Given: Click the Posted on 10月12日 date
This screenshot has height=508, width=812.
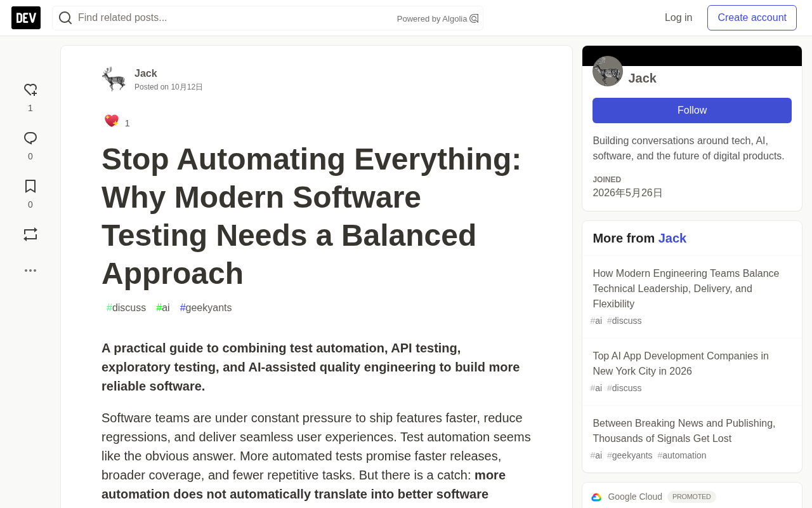Looking at the screenshot, I should 169,87.
